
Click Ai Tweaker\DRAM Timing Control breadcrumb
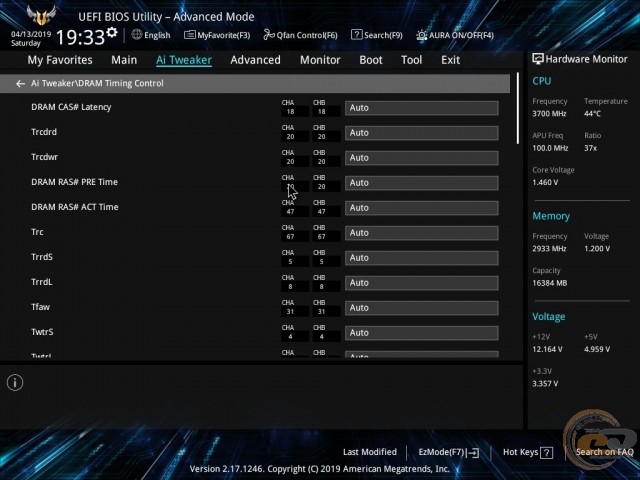(97, 83)
